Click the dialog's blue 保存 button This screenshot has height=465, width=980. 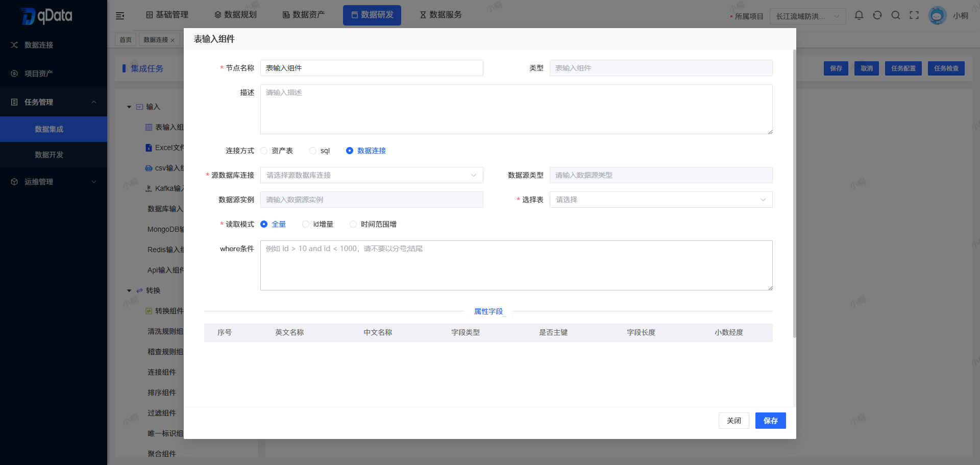coord(771,421)
